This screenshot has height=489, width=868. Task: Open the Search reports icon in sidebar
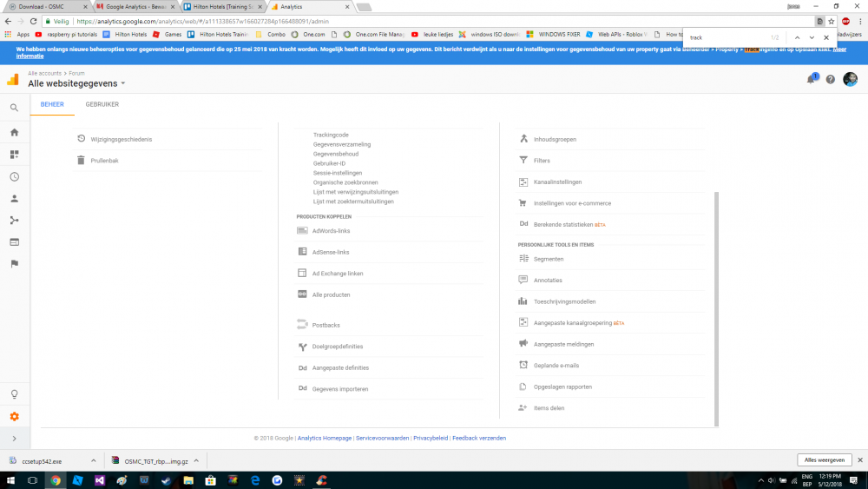coord(15,108)
